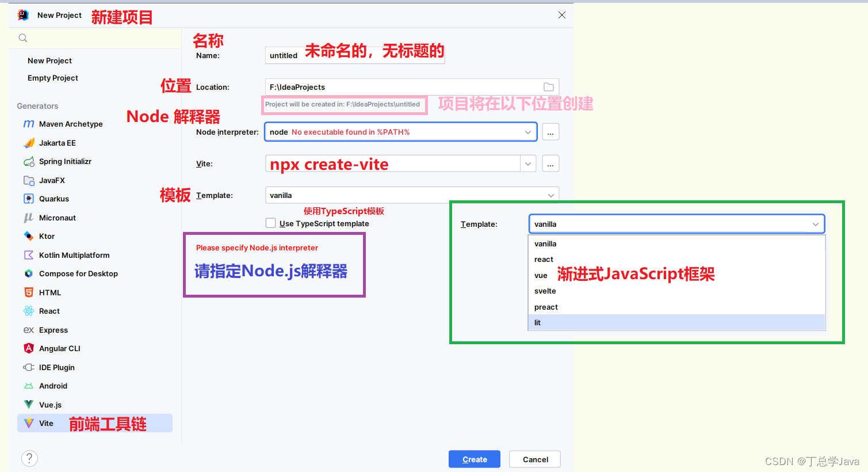Screen dimensions: 868x472
Task: Click the Ktor generator icon
Action: click(29, 236)
